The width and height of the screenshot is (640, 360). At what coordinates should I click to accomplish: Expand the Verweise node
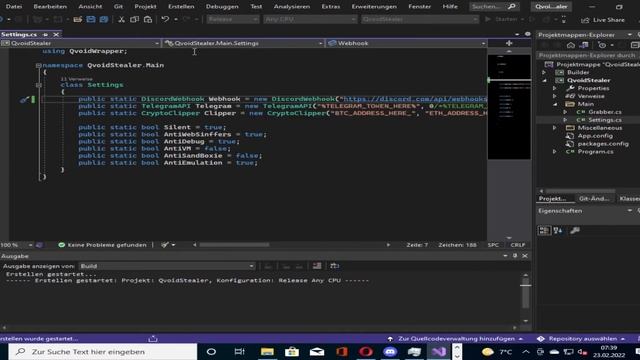click(x=554, y=96)
